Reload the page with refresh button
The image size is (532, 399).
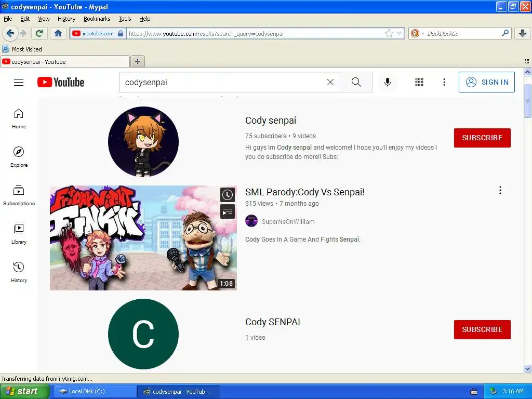pos(39,33)
